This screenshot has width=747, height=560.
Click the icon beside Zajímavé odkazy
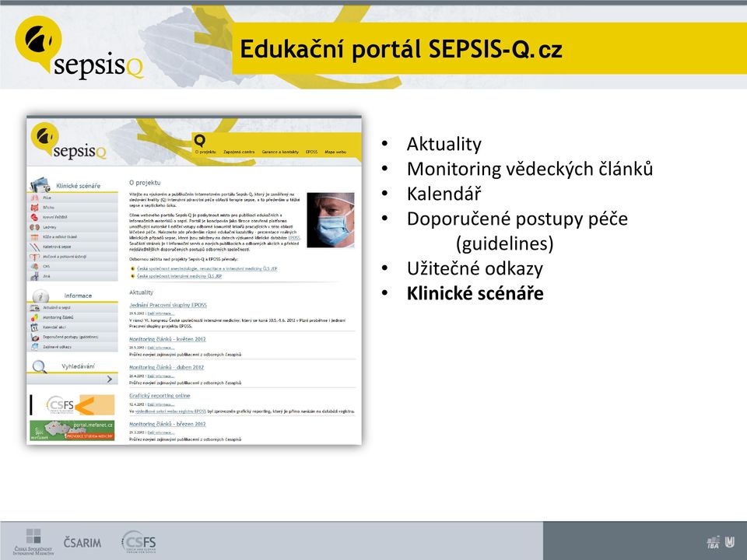pyautogui.click(x=34, y=347)
